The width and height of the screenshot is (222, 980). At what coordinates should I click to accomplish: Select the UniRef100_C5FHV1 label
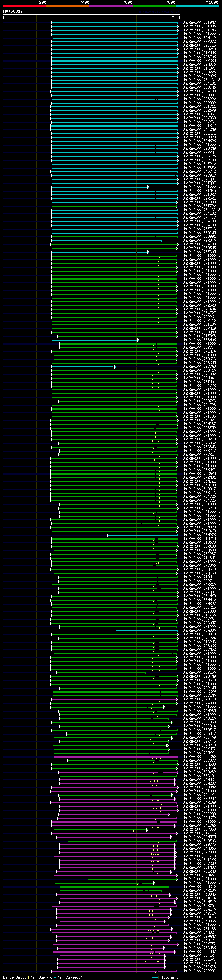click(x=199, y=420)
